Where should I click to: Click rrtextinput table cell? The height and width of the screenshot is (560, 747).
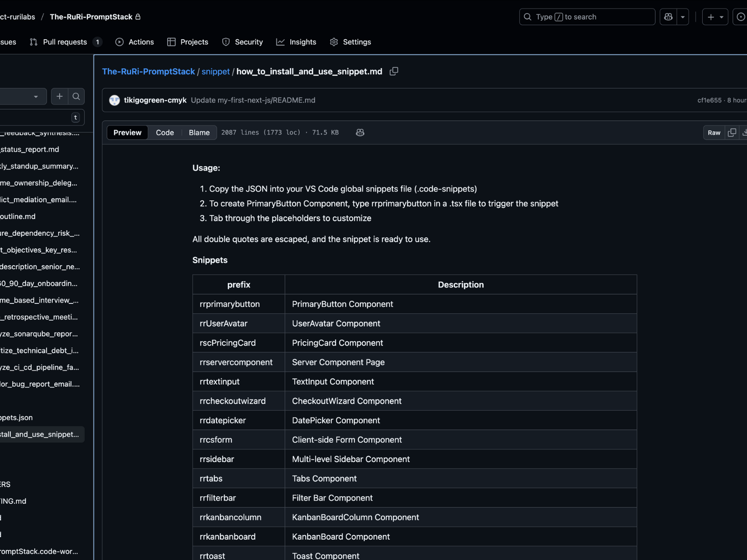point(239,382)
